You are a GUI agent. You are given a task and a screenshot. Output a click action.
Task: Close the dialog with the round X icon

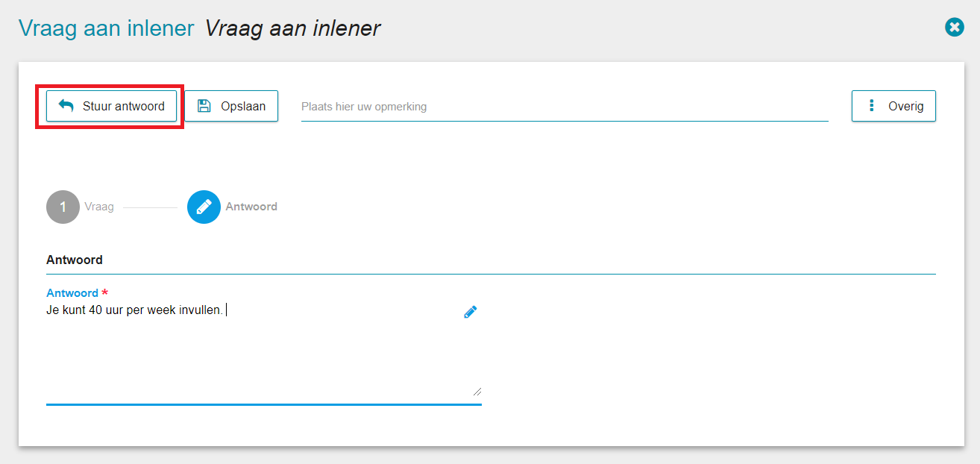click(x=954, y=28)
